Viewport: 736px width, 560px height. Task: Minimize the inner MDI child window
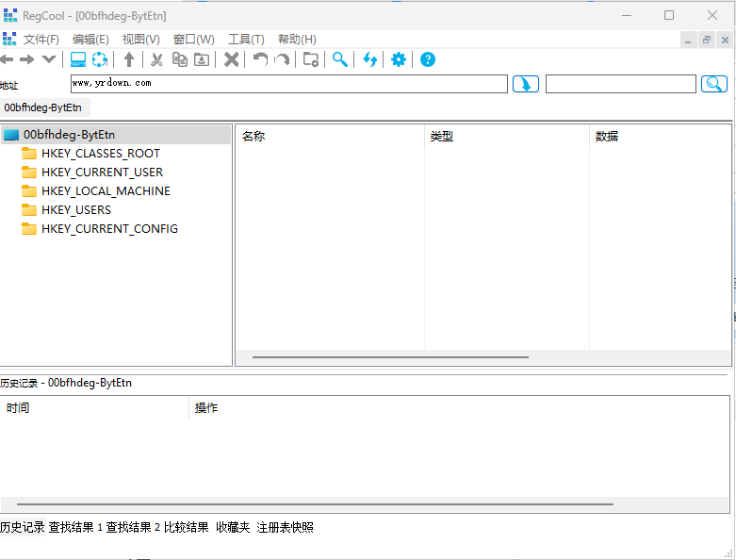click(688, 40)
